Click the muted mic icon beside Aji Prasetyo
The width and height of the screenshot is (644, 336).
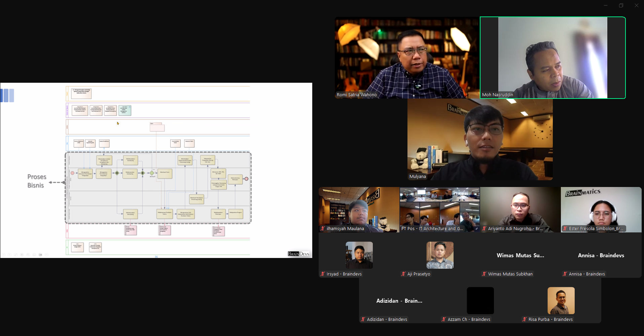point(403,274)
